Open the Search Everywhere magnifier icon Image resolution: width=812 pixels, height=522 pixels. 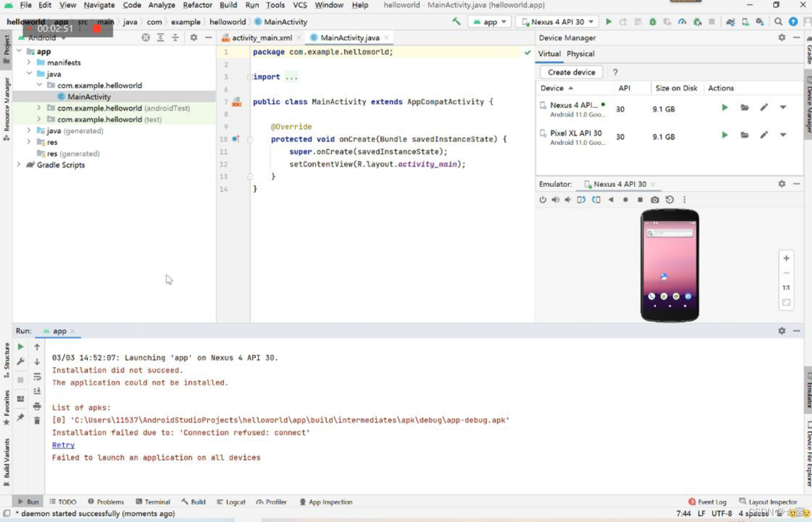pos(778,22)
